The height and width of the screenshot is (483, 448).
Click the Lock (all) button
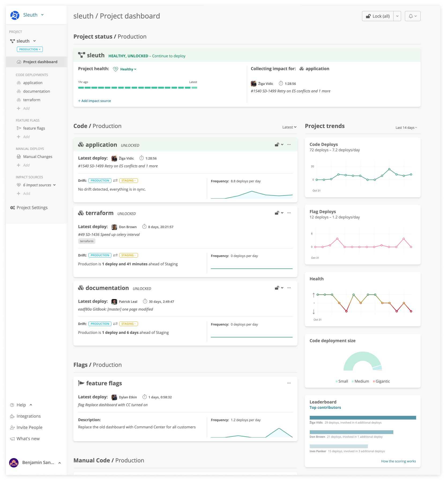point(378,16)
